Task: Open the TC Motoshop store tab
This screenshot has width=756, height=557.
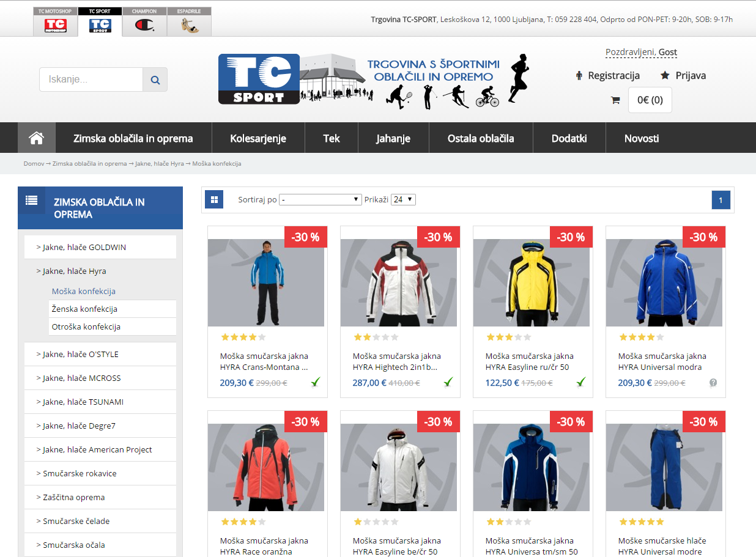Action: click(56, 21)
